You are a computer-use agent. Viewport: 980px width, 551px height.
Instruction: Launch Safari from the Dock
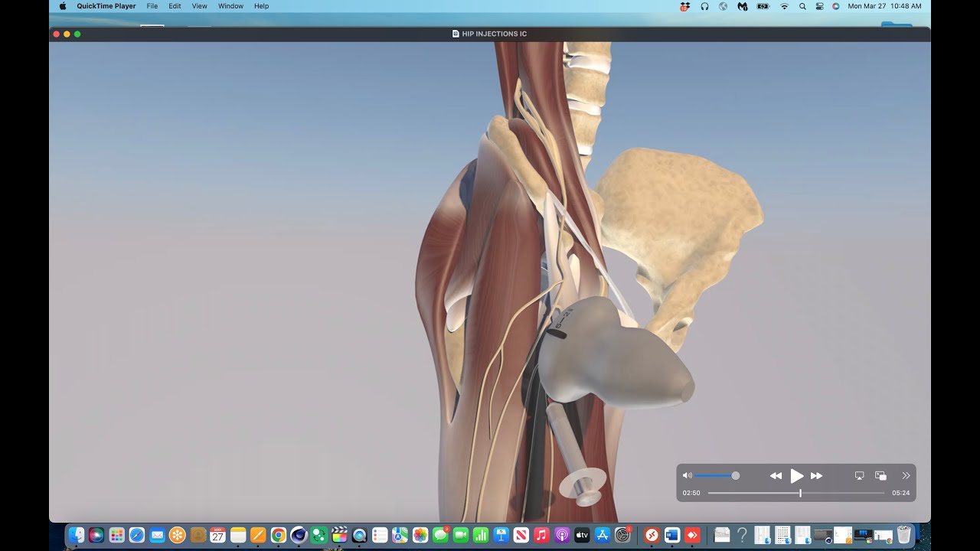(x=137, y=535)
